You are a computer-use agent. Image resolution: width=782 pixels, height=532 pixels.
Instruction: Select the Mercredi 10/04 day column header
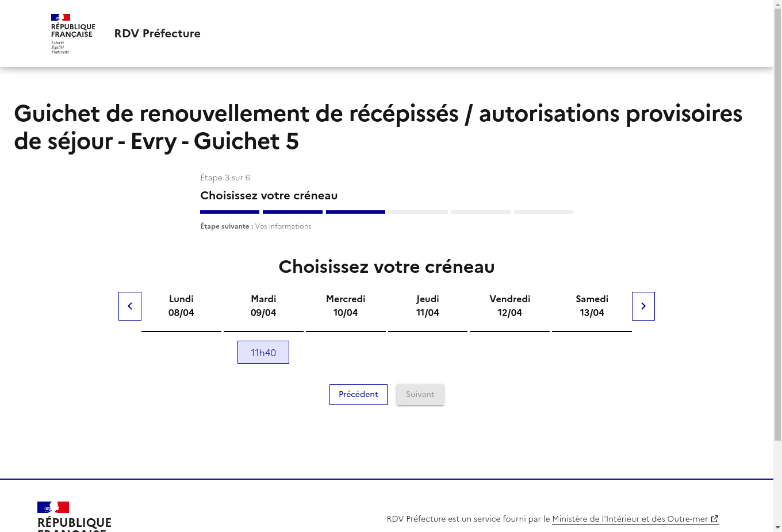346,306
